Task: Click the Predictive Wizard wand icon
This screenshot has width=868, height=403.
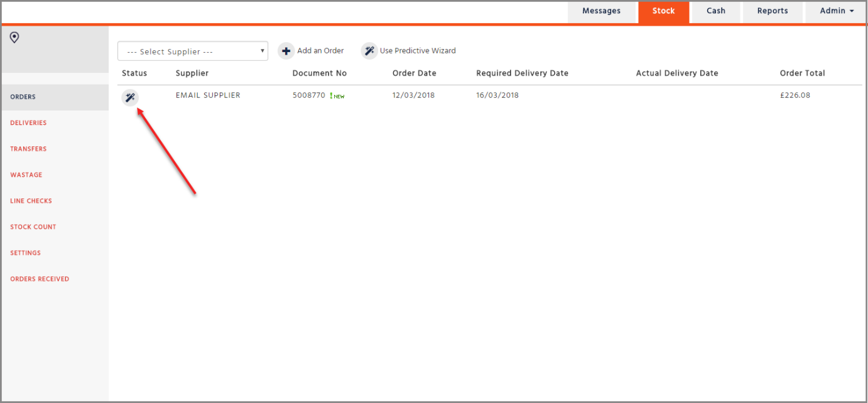Action: (x=369, y=51)
